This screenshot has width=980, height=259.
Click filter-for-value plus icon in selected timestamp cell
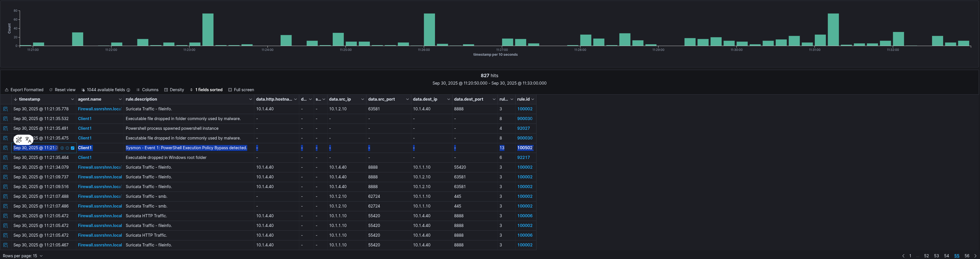pos(62,148)
